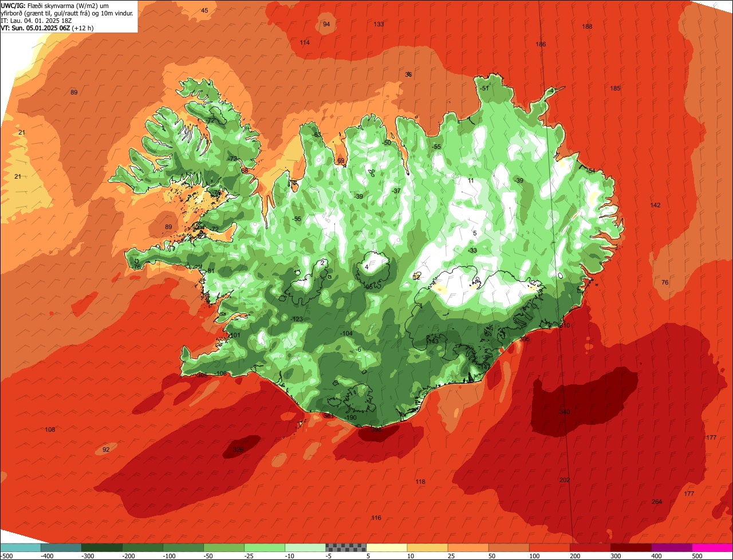Image resolution: width=733 pixels, height=560 pixels.
Task: Click the map value '68' beside the Westfjords
Action: pos(245,171)
